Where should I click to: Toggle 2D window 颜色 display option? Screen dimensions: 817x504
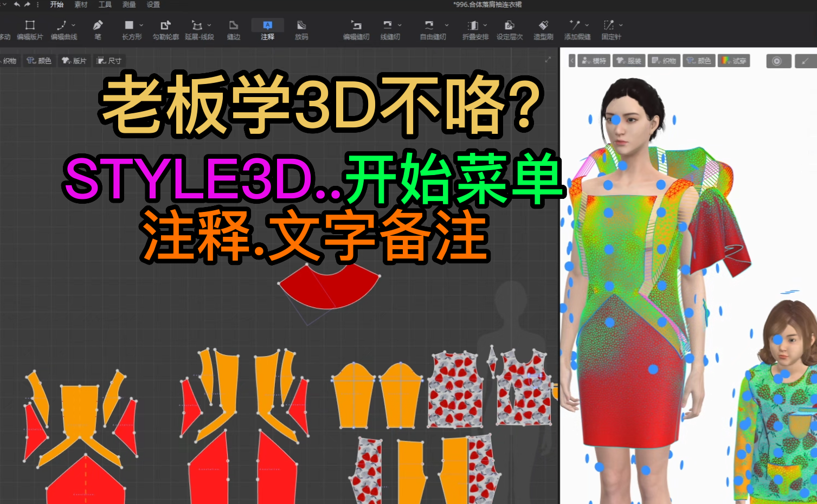pos(39,61)
